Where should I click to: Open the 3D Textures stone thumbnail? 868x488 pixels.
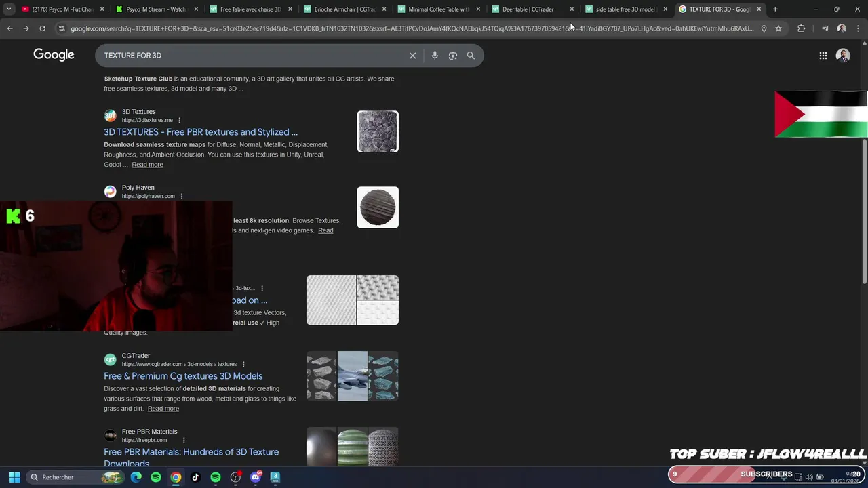[x=378, y=131]
